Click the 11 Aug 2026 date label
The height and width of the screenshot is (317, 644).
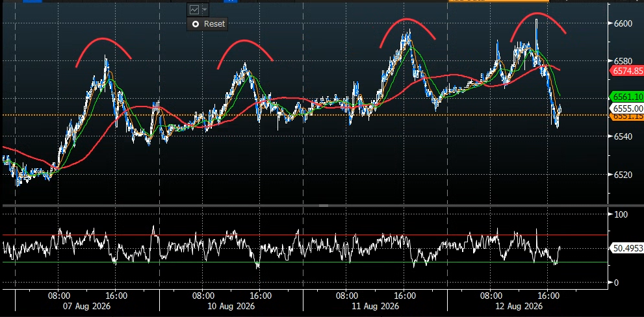[375, 307]
